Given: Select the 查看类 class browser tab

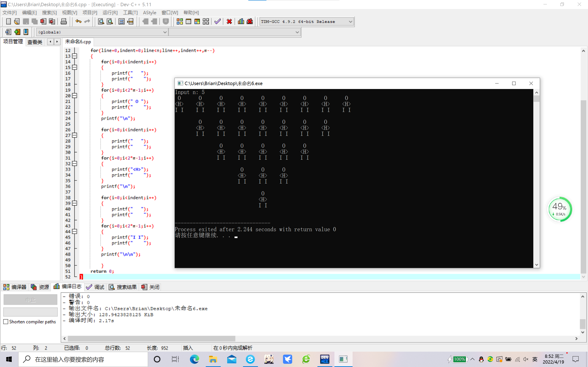Looking at the screenshot, I should pyautogui.click(x=35, y=42).
